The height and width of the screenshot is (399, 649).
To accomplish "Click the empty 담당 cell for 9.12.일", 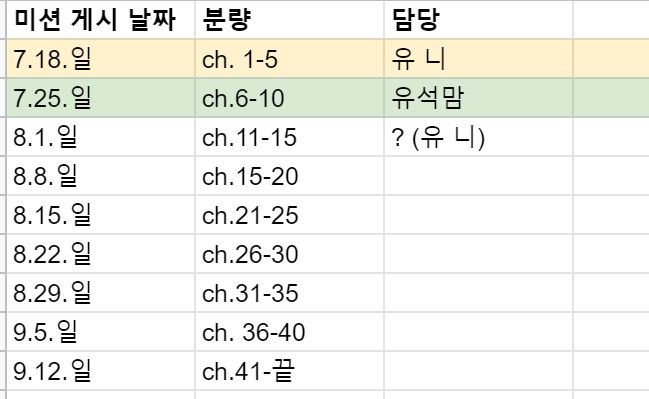I will pyautogui.click(x=478, y=371).
